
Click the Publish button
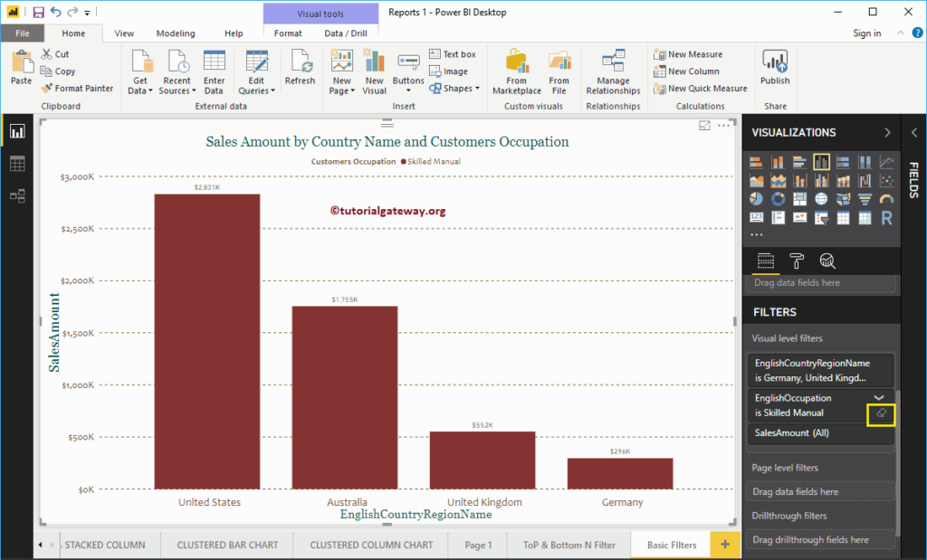pos(775,67)
